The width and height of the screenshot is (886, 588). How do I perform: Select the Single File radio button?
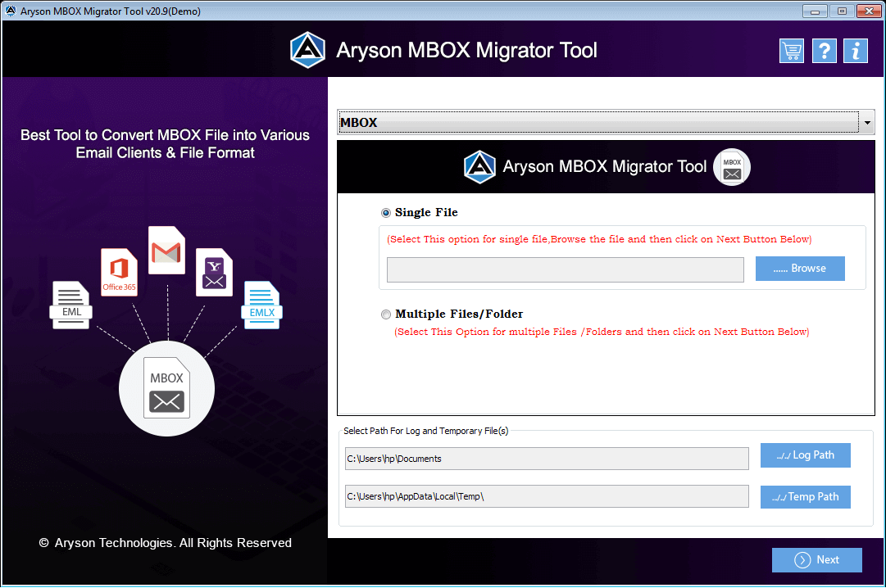pyautogui.click(x=386, y=213)
